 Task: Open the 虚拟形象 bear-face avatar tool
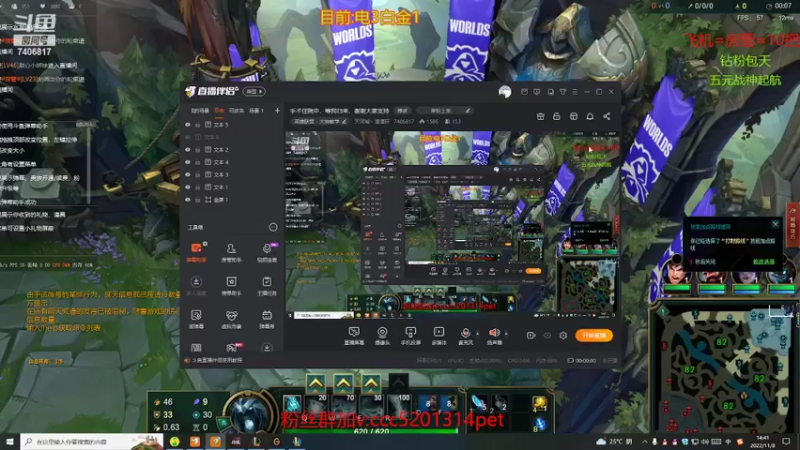tap(231, 319)
